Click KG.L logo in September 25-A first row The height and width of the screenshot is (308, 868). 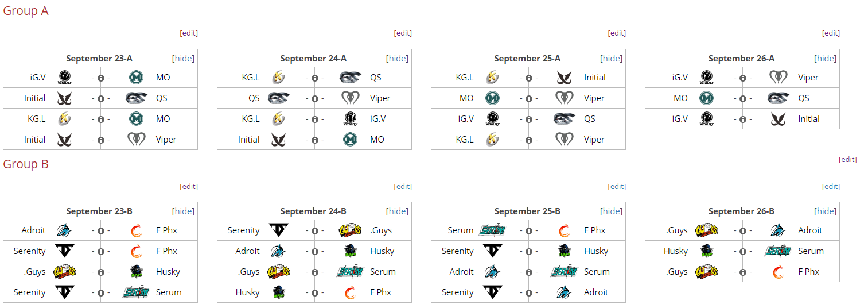click(x=493, y=78)
